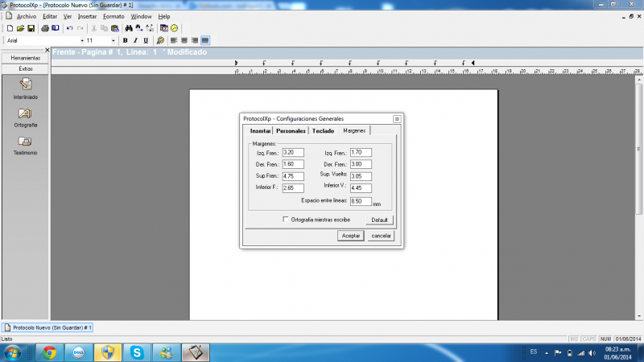
Task: Click the Aceptar button
Action: (x=351, y=236)
